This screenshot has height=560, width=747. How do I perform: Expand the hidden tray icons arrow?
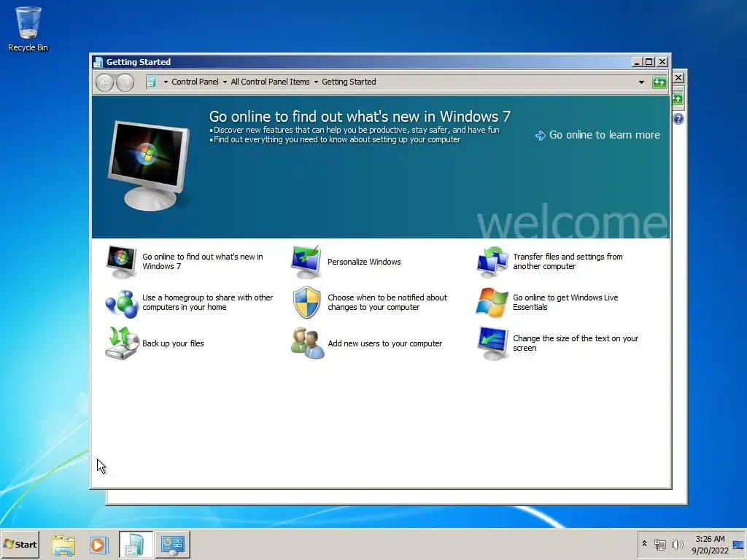644,544
